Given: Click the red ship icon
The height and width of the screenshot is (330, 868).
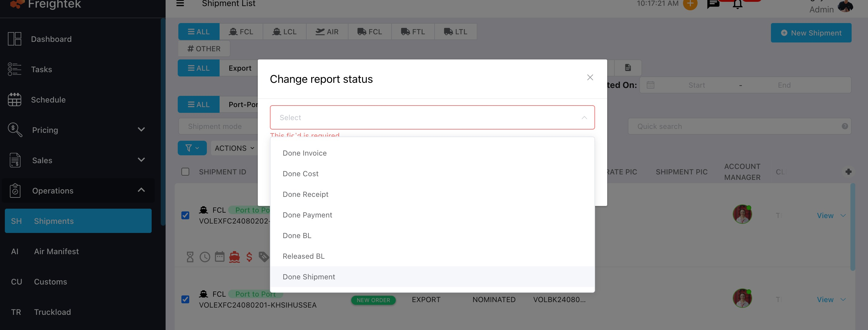Looking at the screenshot, I should [x=234, y=257].
